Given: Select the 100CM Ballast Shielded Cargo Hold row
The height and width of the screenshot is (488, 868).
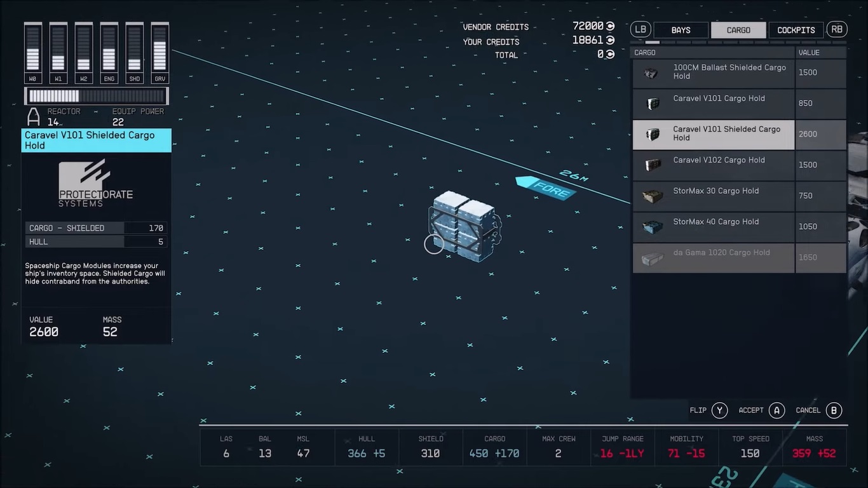Looking at the screenshot, I should coord(739,73).
